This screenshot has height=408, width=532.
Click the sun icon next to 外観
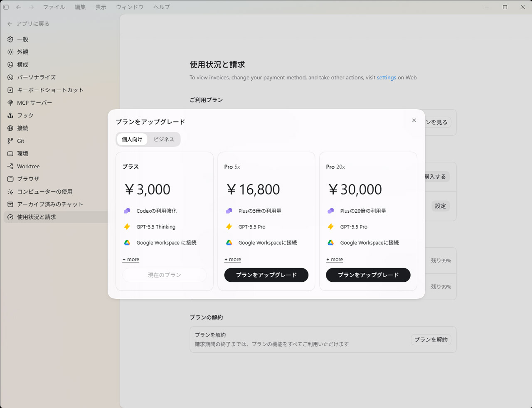click(x=10, y=52)
